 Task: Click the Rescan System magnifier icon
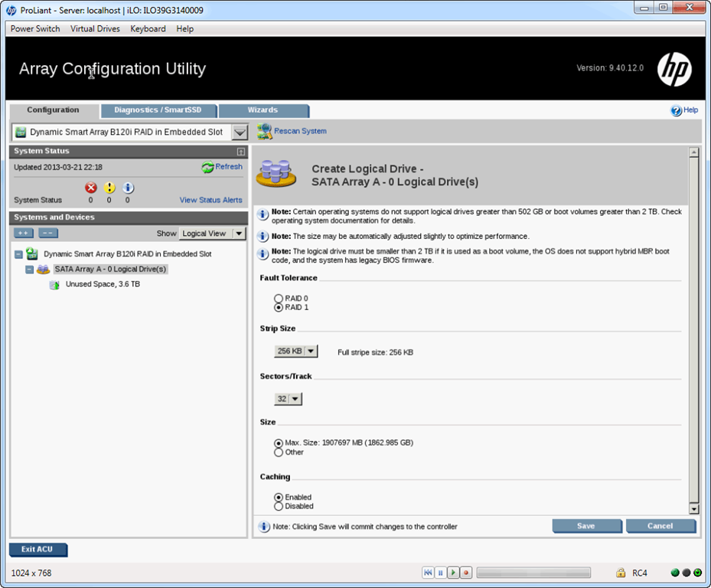(x=264, y=131)
